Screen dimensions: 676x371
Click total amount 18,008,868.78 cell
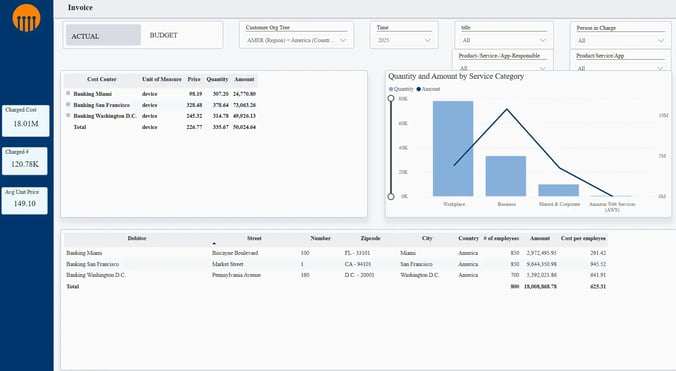click(x=540, y=286)
